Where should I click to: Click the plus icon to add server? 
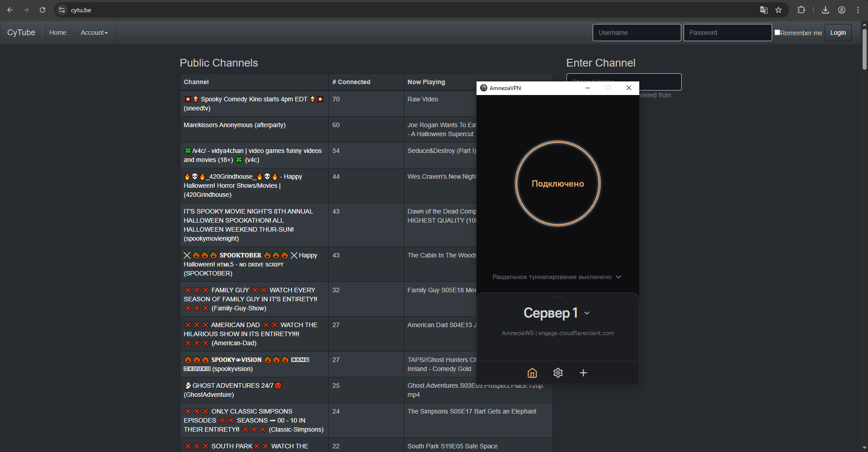tap(583, 373)
